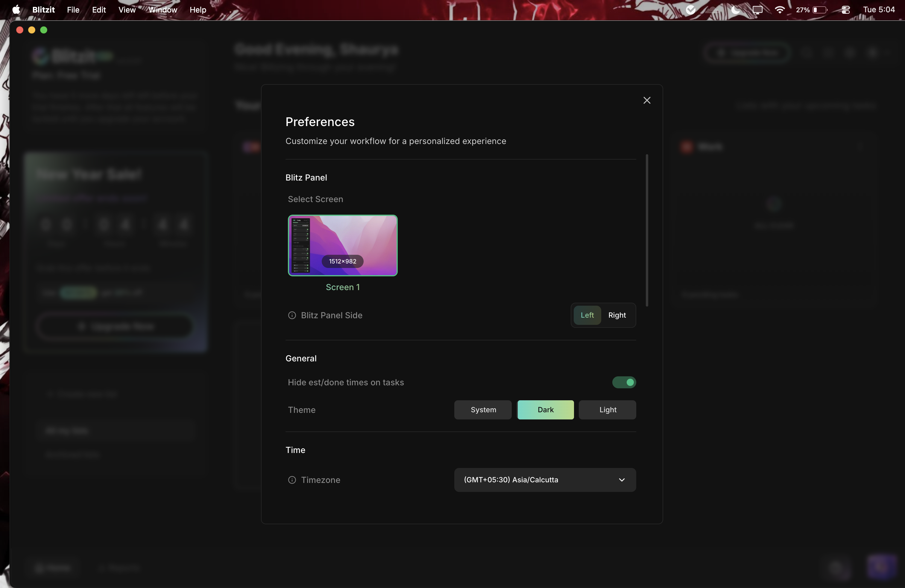905x588 pixels.
Task: Open the Timezone Asia/Calcutta dropdown
Action: (545, 480)
